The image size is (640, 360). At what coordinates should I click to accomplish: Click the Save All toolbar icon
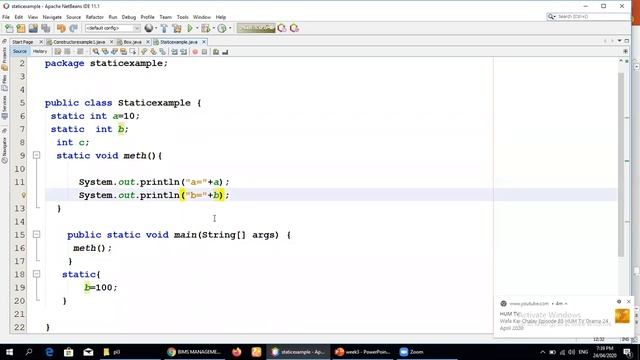click(45, 28)
